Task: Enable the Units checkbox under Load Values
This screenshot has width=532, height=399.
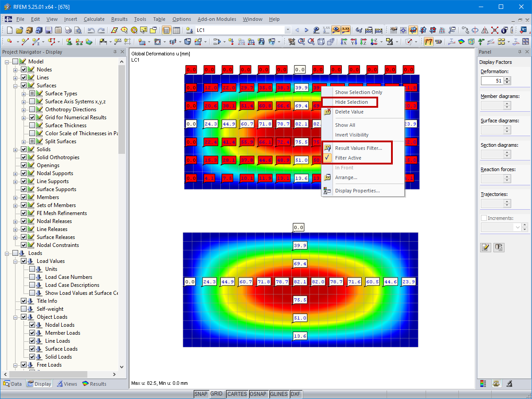Action: pyautogui.click(x=32, y=269)
